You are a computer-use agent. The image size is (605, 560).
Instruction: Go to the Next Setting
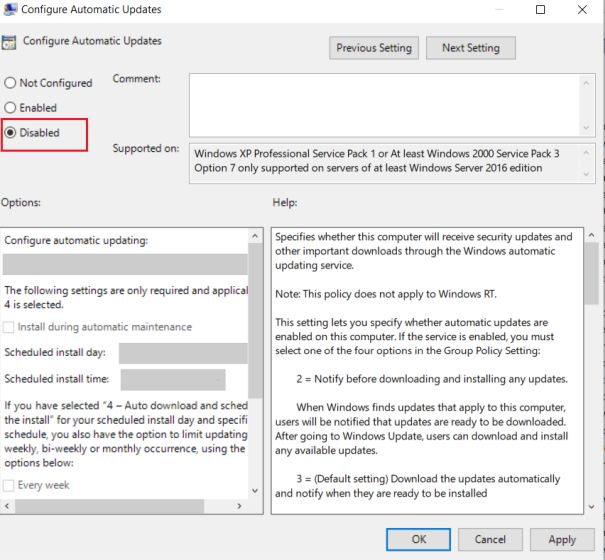(471, 48)
